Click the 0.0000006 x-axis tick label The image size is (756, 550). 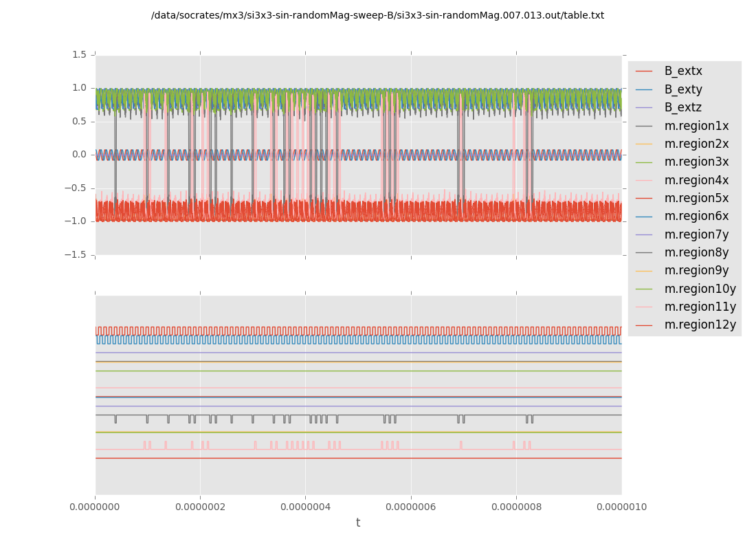click(x=411, y=507)
